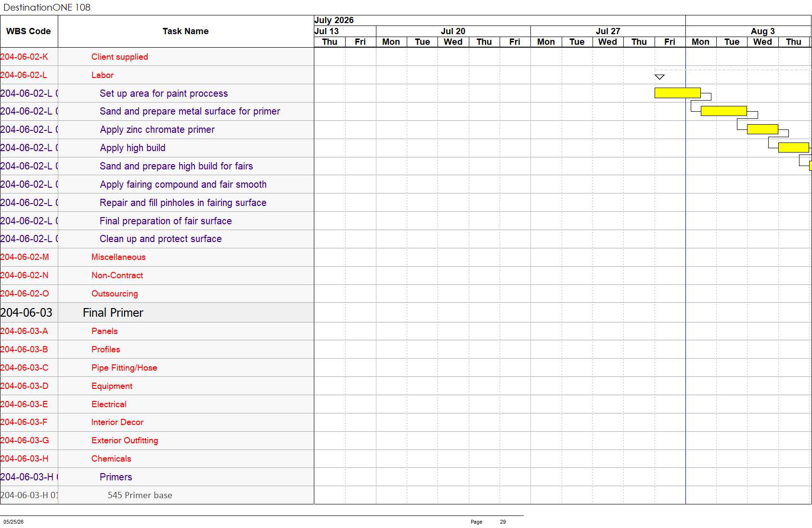
Task: Click WBS code 204-06-03-B
Action: (x=24, y=349)
